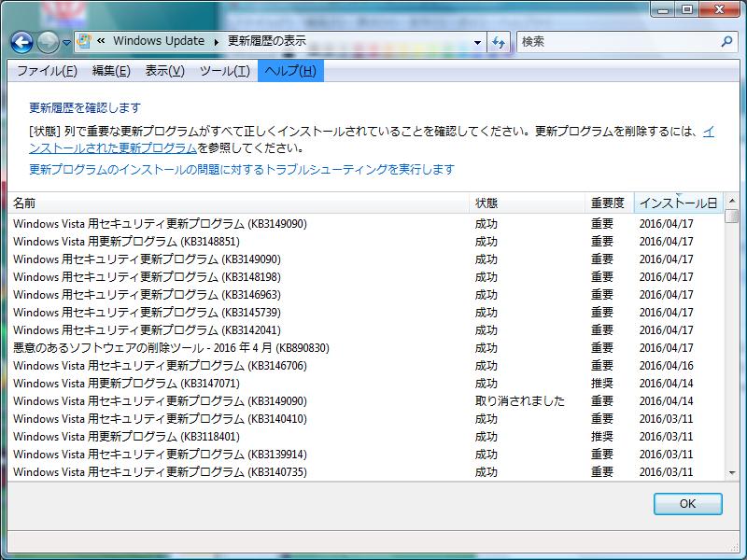Click the troubleshooting トラブルシューティング link

coord(242,169)
